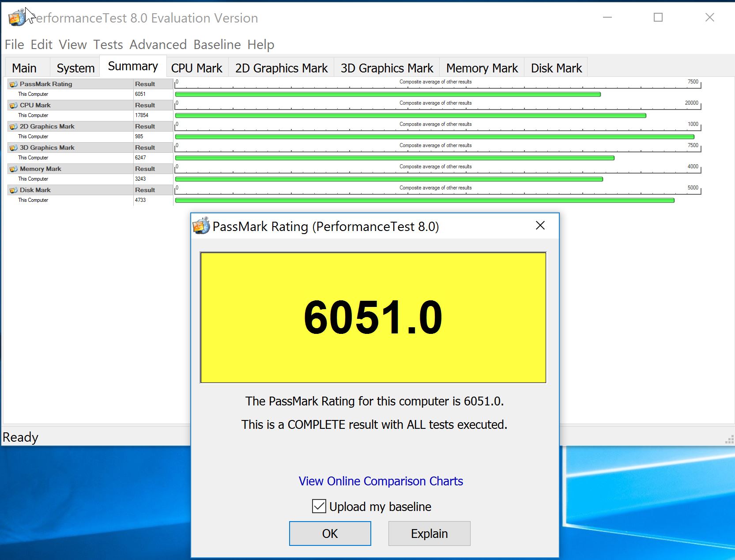Click the yellow 6051.0 score panel
Image resolution: width=735 pixels, height=560 pixels.
pos(373,318)
